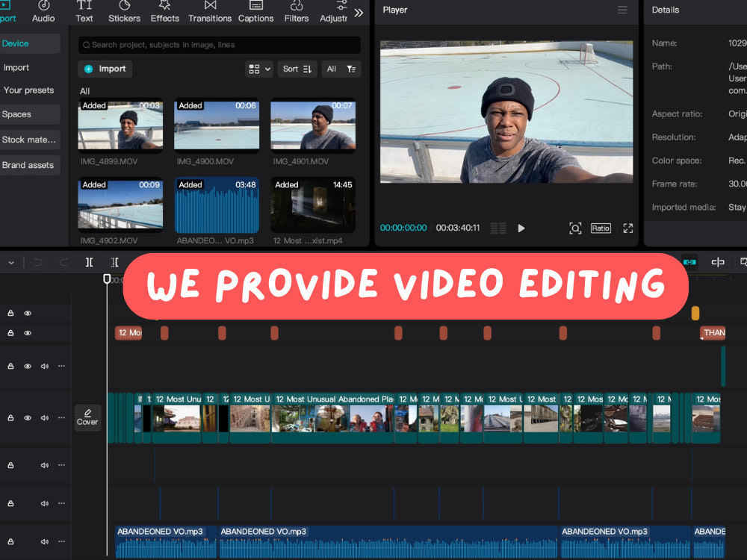
Task: Select the yellow marker clip on timeline
Action: (x=695, y=313)
